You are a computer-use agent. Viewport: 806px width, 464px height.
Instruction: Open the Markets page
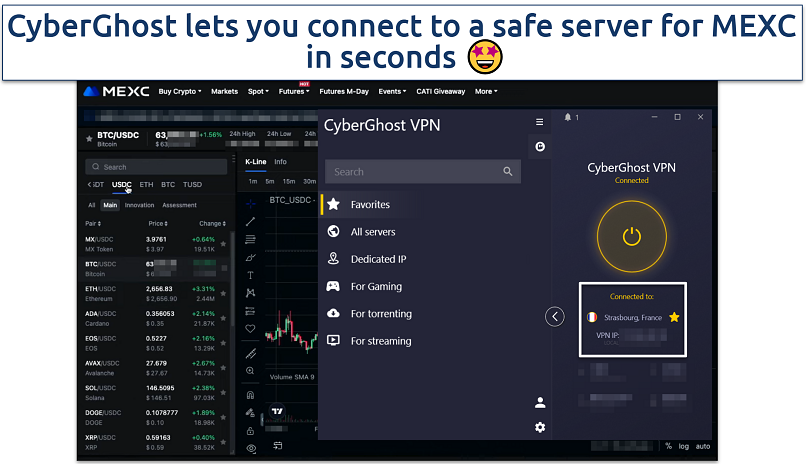[224, 91]
